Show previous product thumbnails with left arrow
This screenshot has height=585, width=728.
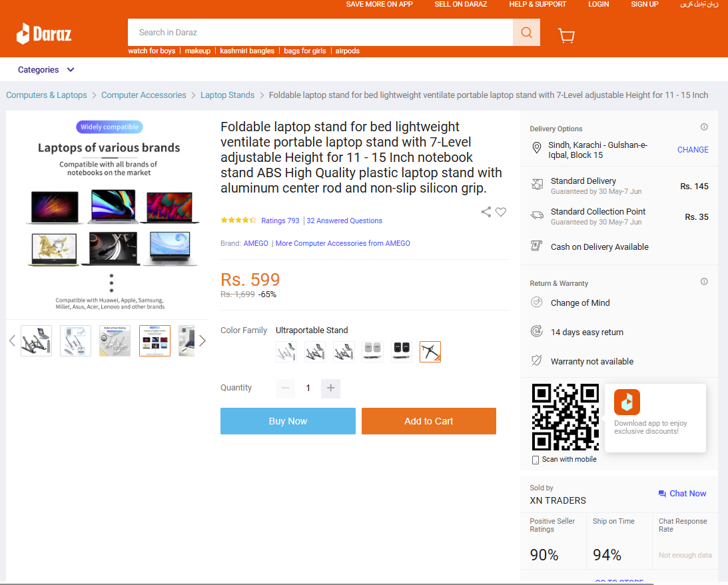12,340
